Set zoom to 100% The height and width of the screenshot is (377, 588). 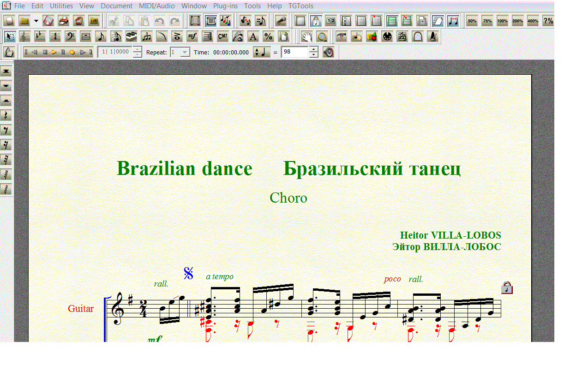click(502, 21)
